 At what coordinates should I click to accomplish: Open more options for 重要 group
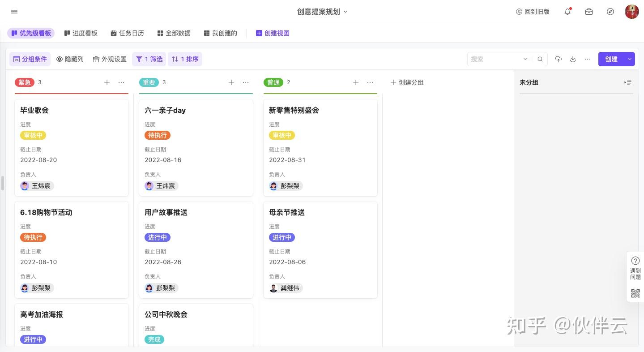pyautogui.click(x=246, y=82)
